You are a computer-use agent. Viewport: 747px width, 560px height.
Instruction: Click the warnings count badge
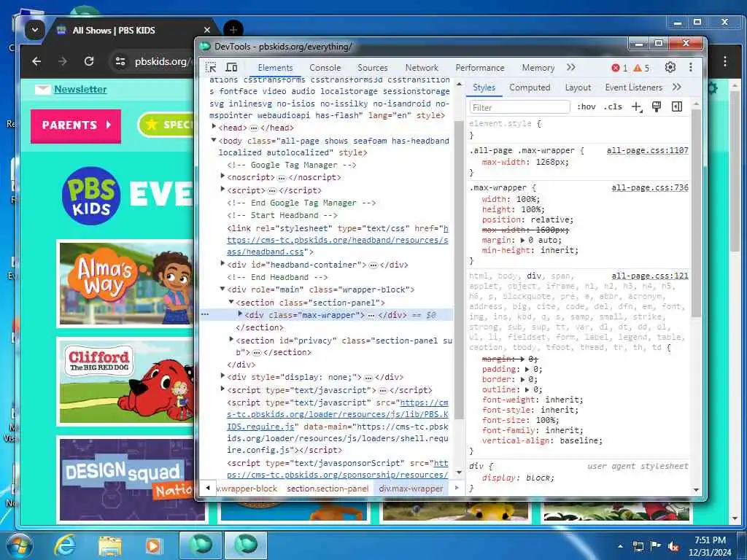[641, 68]
